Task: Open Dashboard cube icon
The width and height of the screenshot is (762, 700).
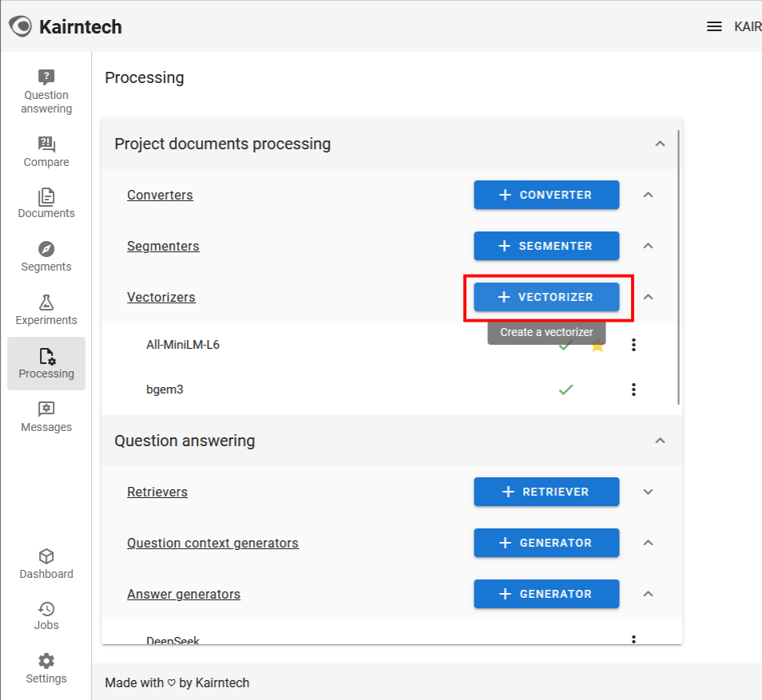Action: [46, 556]
